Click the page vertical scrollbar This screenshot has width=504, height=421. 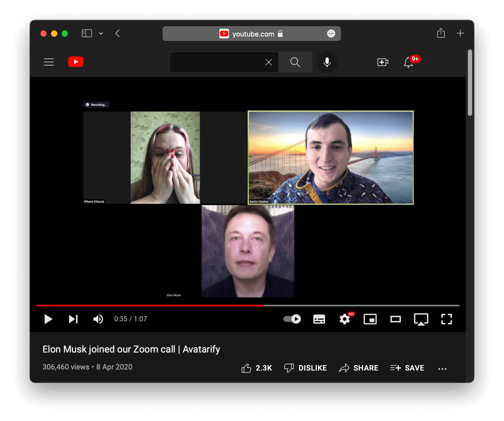click(470, 83)
